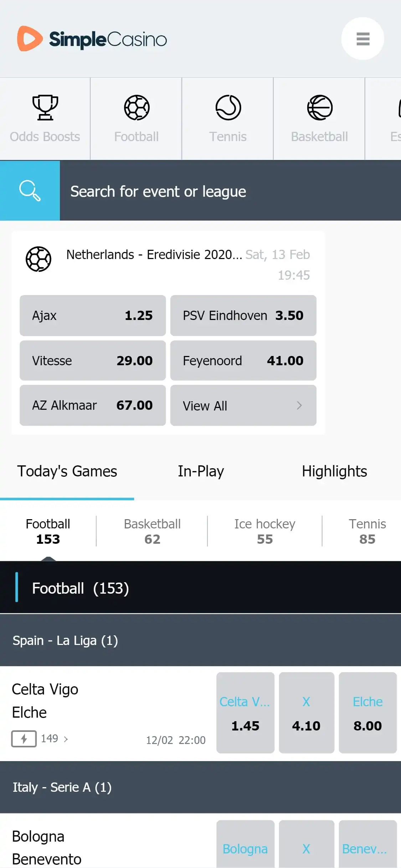401x868 pixels.
Task: Tap the SimpleCasino logo
Action: click(92, 39)
